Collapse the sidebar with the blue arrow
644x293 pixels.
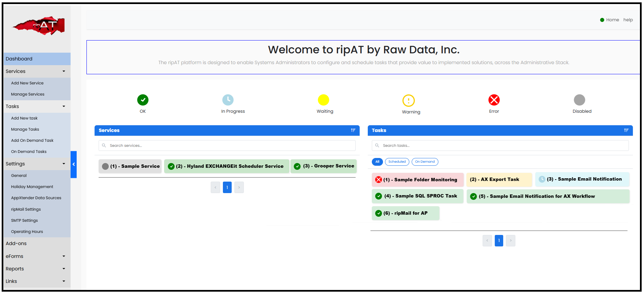74,164
